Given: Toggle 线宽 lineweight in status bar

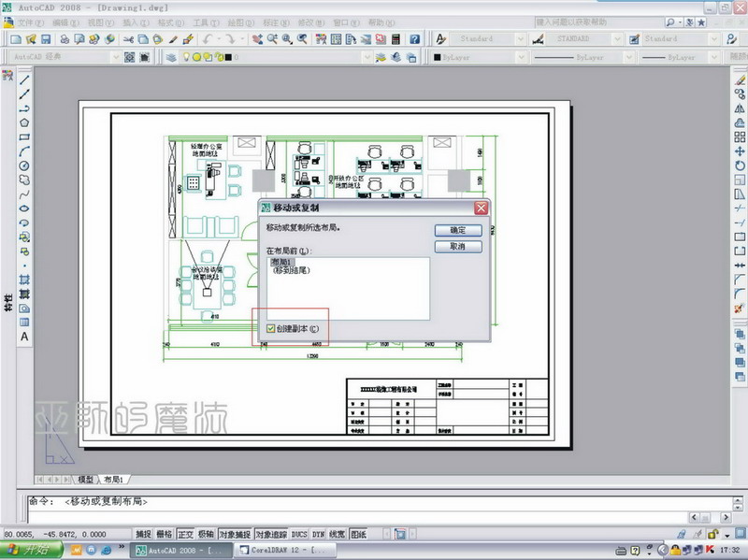Looking at the screenshot, I should point(338,534).
